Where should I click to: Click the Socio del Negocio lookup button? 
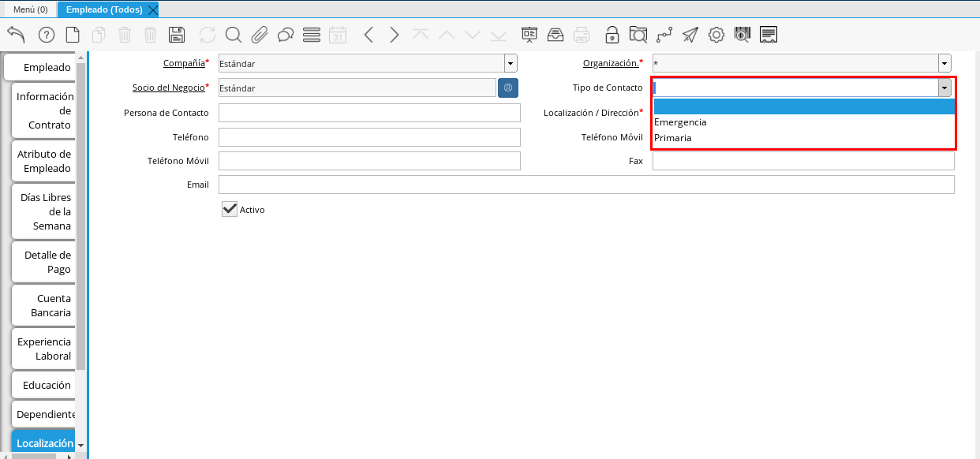point(508,88)
